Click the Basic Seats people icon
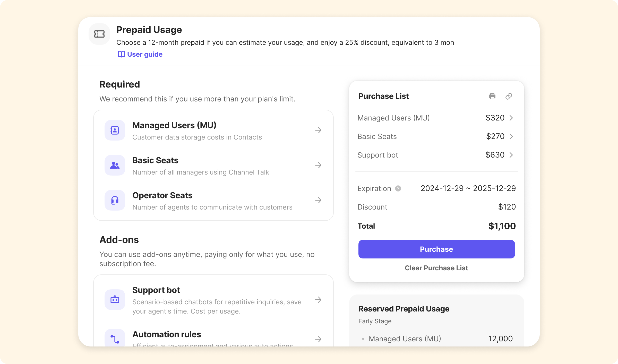Screen dimensions: 618x364 [115, 165]
